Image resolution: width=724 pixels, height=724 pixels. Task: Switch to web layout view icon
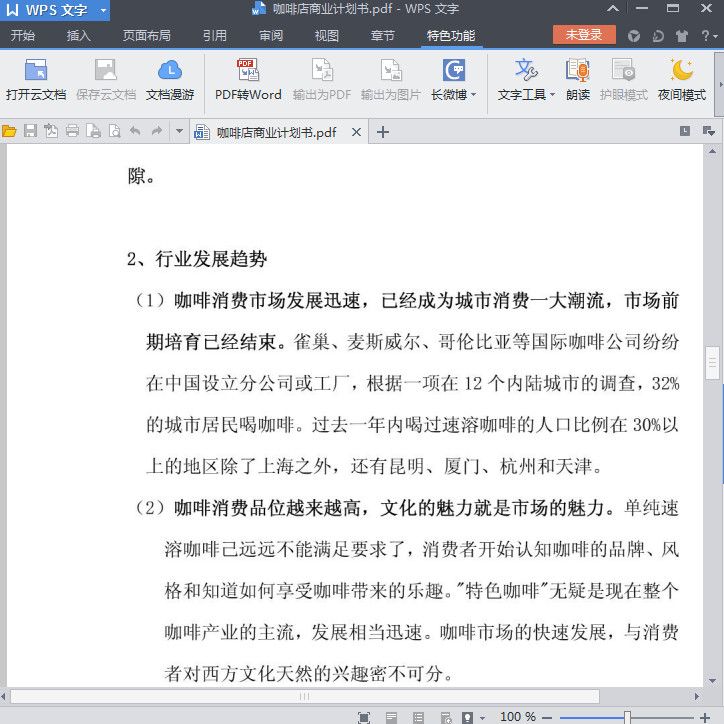pos(446,718)
